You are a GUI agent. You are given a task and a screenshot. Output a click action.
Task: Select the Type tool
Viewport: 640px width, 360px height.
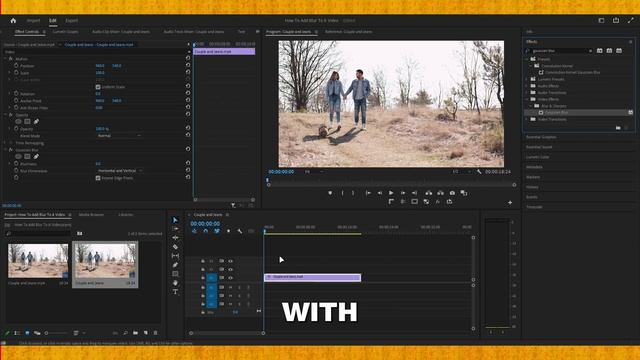click(x=175, y=292)
